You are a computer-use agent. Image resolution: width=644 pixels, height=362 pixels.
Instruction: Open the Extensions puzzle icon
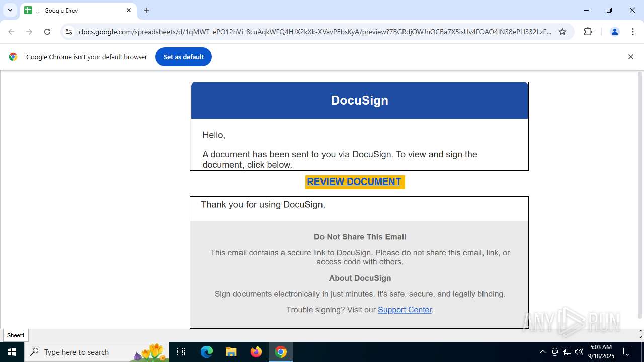pos(588,32)
